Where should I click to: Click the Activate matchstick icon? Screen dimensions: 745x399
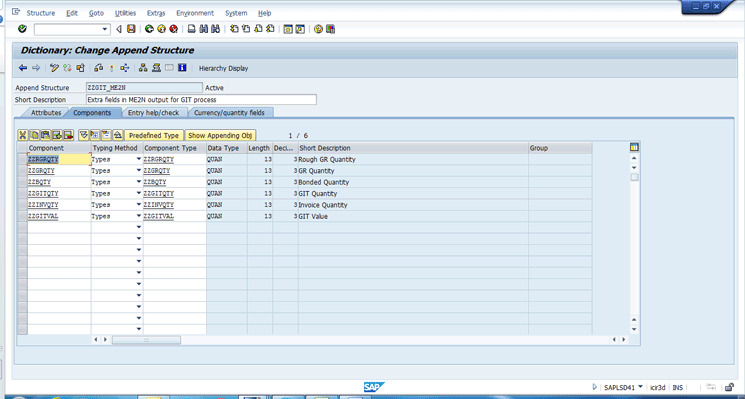point(112,68)
